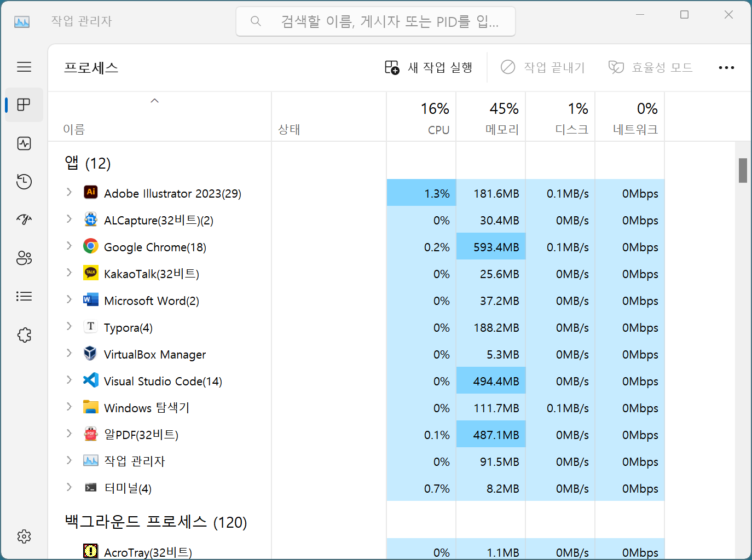Open the Performance tab in sidebar

pyautogui.click(x=24, y=143)
